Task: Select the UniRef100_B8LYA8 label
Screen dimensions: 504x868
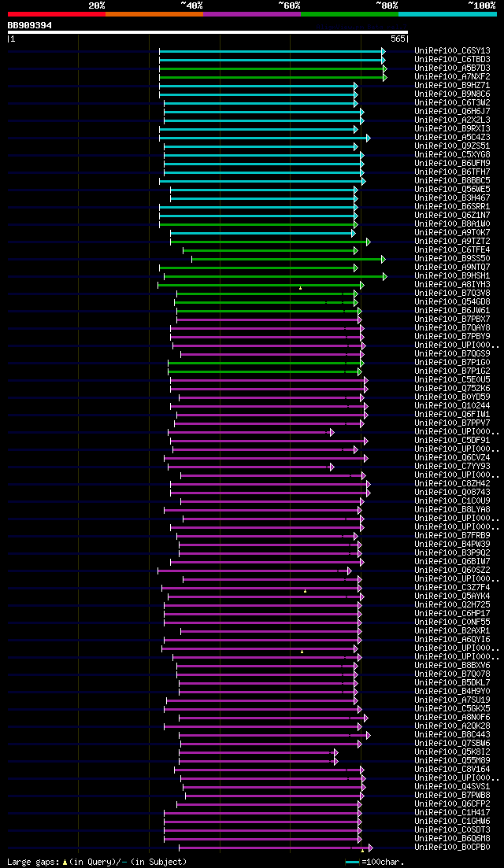Action: (452, 510)
